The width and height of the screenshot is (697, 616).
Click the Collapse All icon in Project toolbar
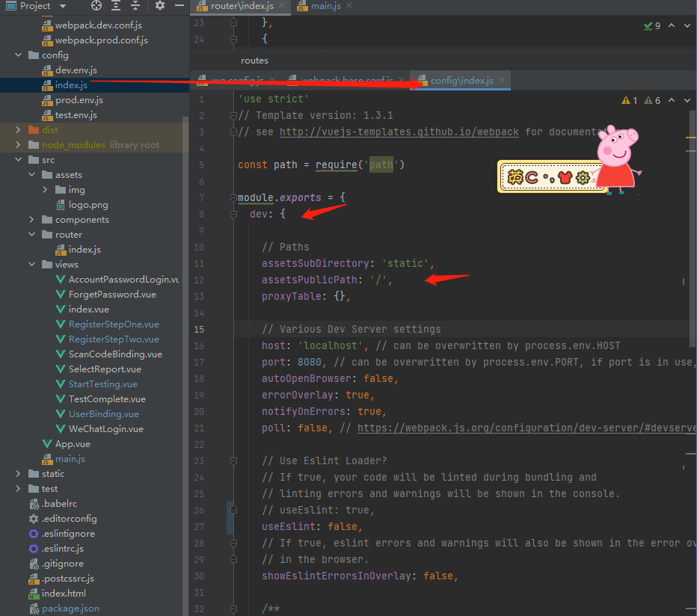click(x=135, y=6)
